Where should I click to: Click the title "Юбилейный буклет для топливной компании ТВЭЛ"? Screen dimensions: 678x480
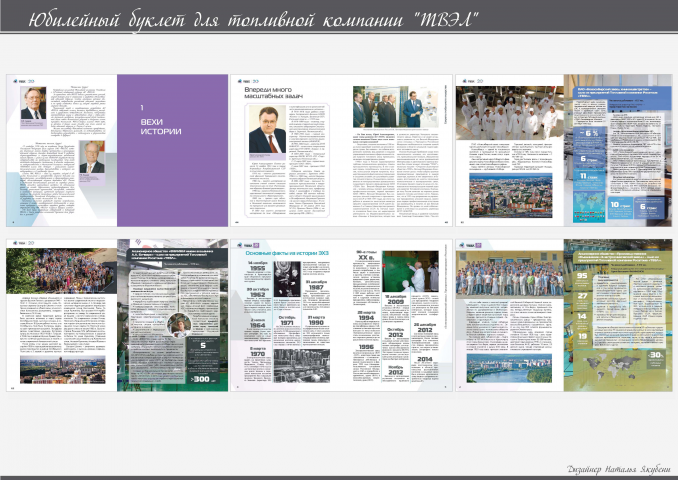(x=253, y=20)
